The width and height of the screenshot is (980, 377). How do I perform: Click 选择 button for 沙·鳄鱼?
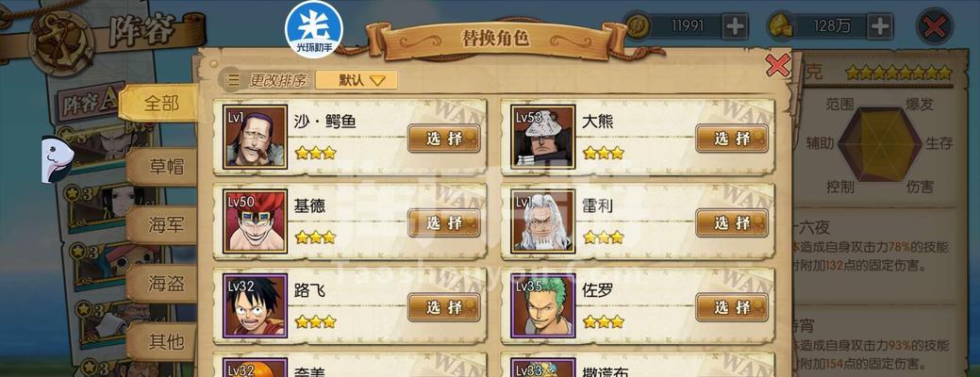coord(444,139)
